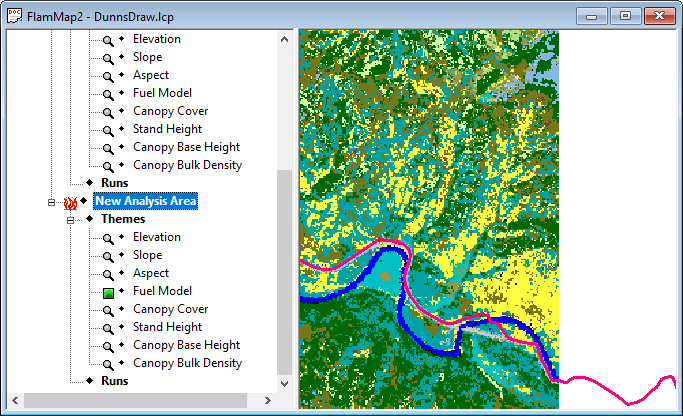
Task: Click magnifier icon beside lower Canopy Bulk Density
Action: pos(108,365)
